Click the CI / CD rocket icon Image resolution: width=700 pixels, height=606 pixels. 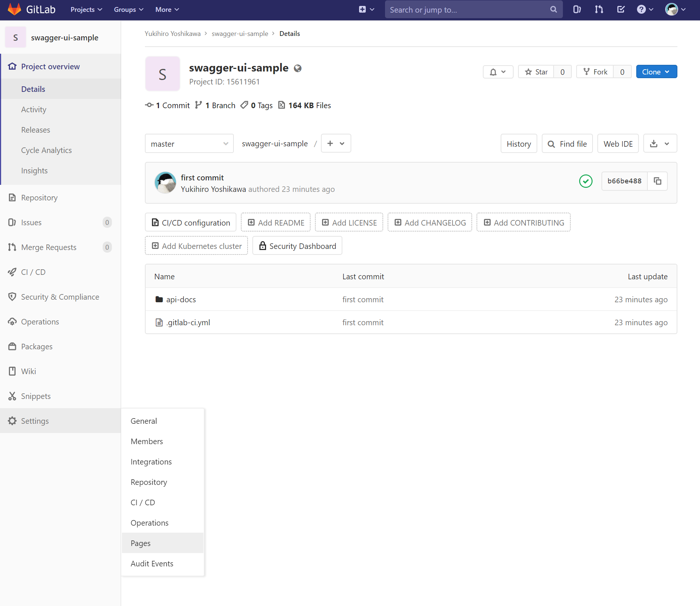pyautogui.click(x=12, y=272)
